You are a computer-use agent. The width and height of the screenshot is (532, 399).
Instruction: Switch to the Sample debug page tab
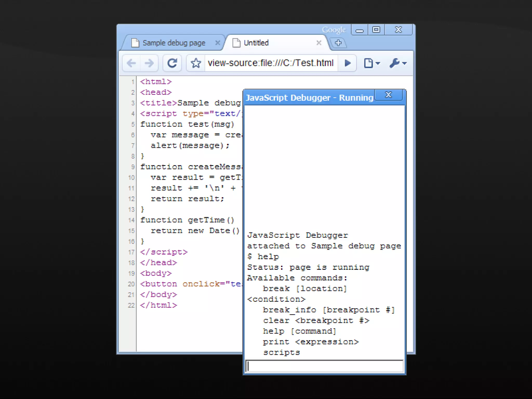(174, 43)
